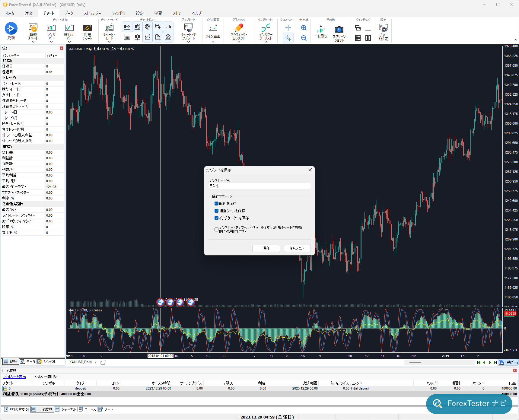This screenshot has width=519, height=420.
Task: Take a スクリーンショット with camera icon
Action: coord(339,29)
